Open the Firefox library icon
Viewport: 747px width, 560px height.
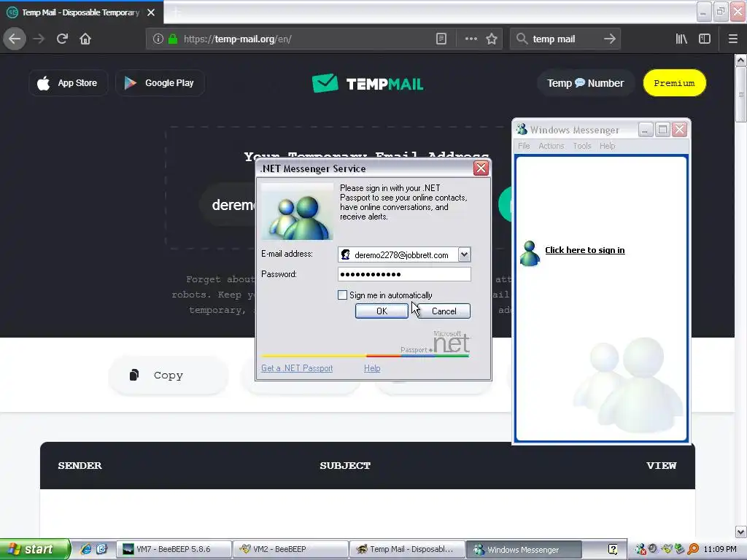point(681,39)
